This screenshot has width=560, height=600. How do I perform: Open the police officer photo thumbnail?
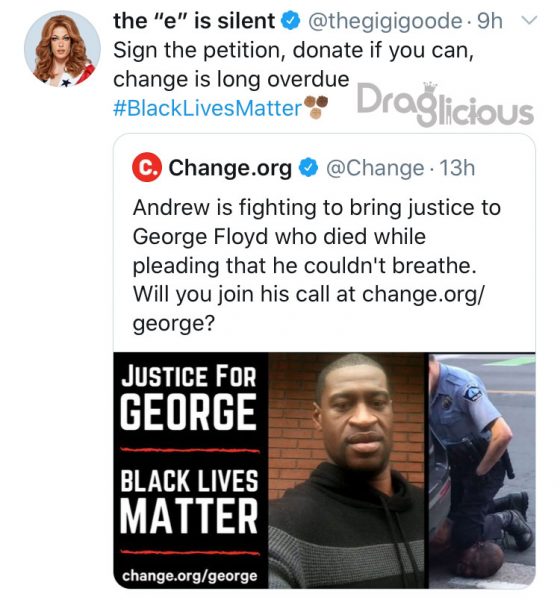(x=482, y=470)
